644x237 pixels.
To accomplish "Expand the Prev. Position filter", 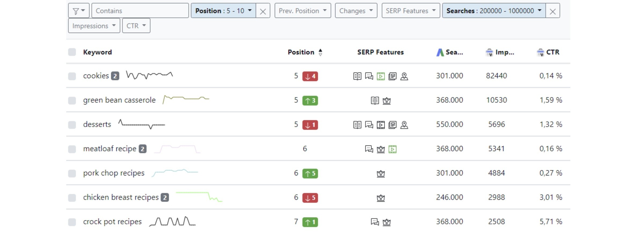I will (x=303, y=11).
